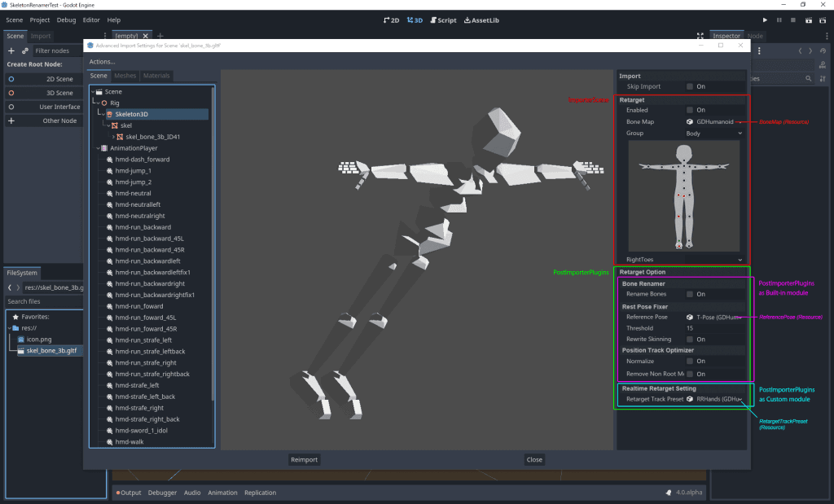Select the hmd-walk animation in tree
This screenshot has width=834, height=504.
tap(129, 442)
